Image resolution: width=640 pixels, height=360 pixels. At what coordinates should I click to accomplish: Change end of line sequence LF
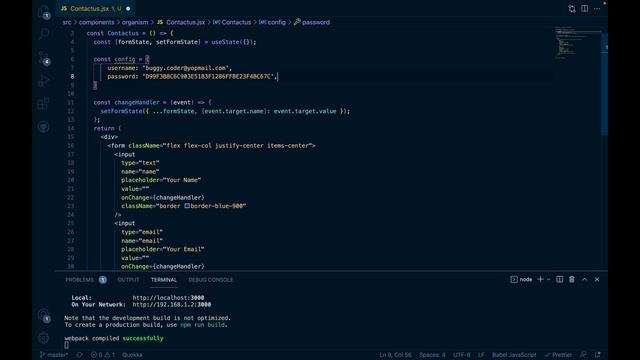(481, 355)
